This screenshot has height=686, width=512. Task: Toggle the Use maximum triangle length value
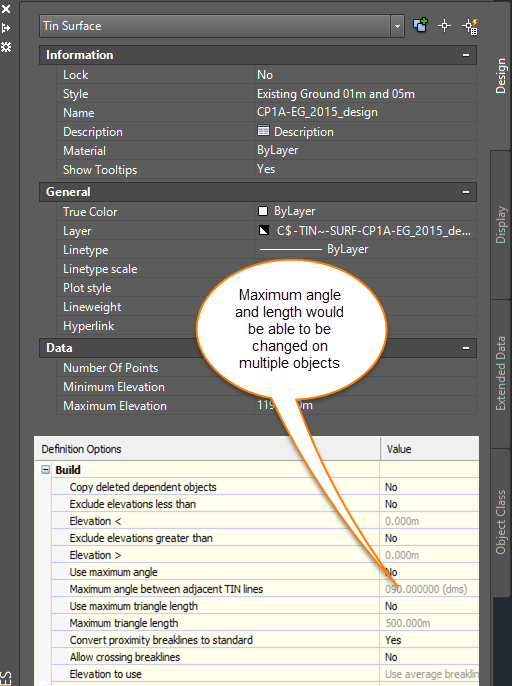point(429,606)
